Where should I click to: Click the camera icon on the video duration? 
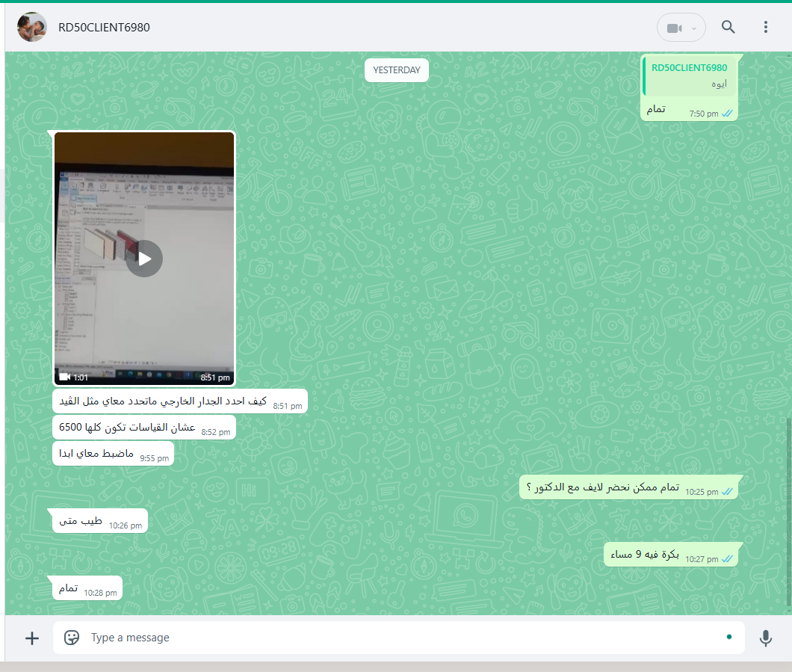(65, 377)
